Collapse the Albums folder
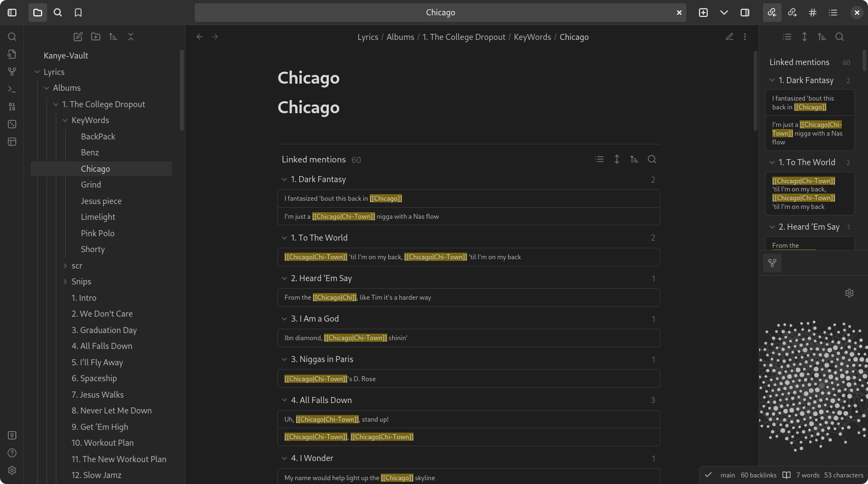The image size is (868, 484). pyautogui.click(x=46, y=88)
